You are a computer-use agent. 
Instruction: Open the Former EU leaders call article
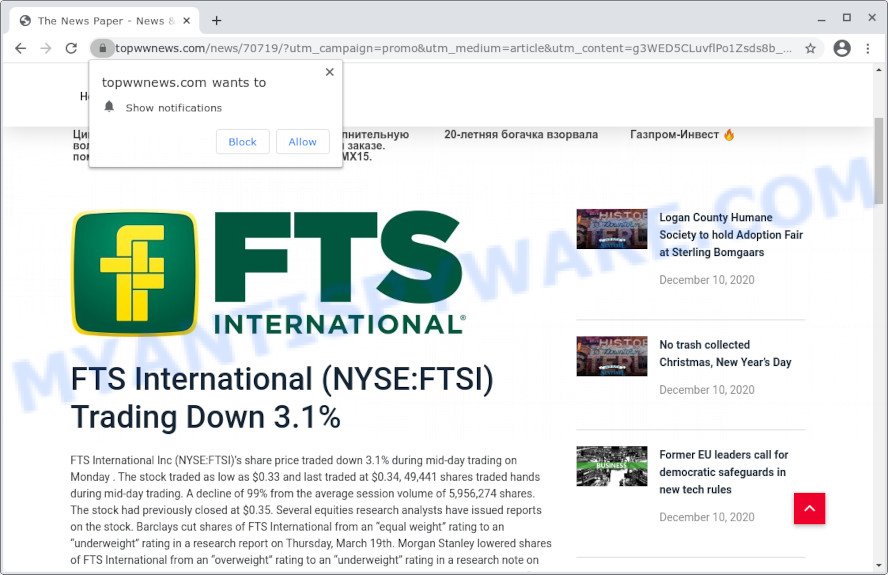click(723, 472)
